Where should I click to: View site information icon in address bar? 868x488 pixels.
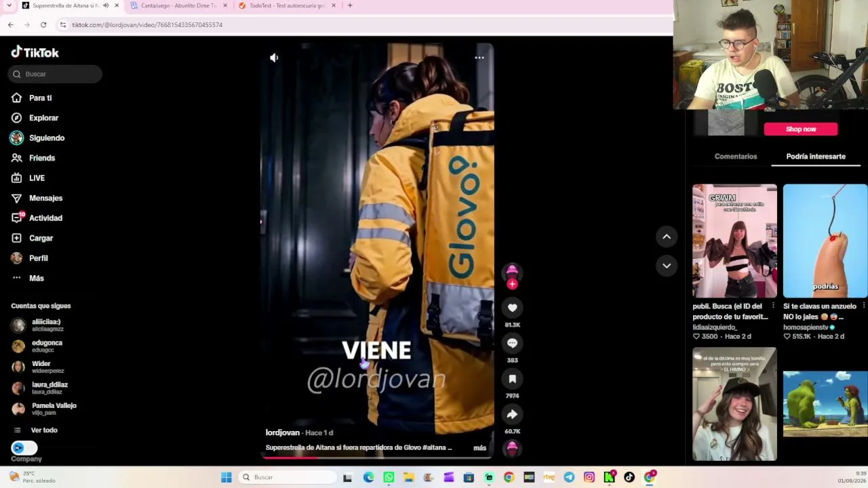[63, 25]
